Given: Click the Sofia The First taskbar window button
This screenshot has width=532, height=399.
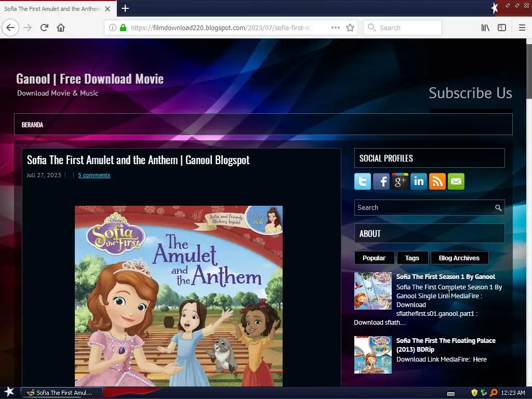Looking at the screenshot, I should pos(62,393).
